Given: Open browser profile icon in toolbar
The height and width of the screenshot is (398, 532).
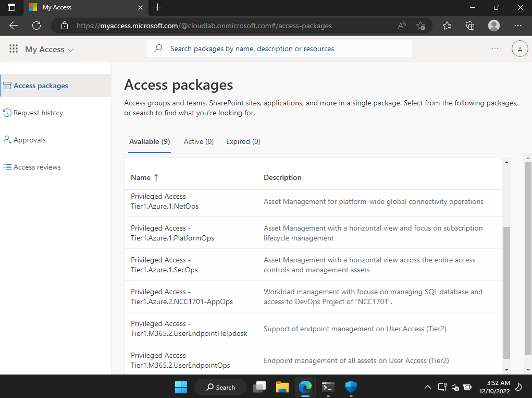Looking at the screenshot, I should [x=493, y=26].
